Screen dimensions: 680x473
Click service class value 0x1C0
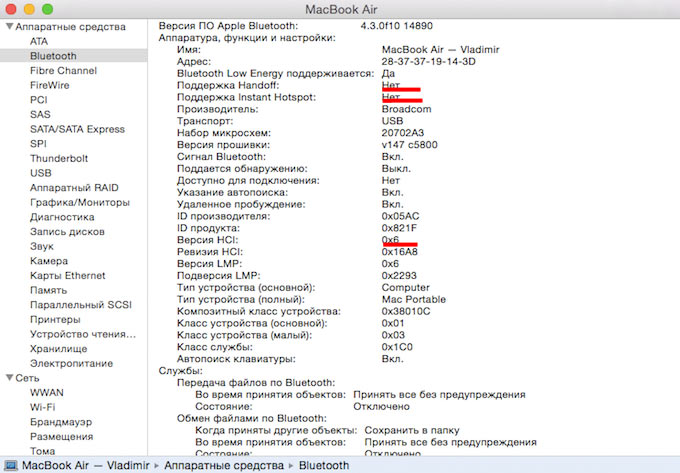(x=397, y=347)
